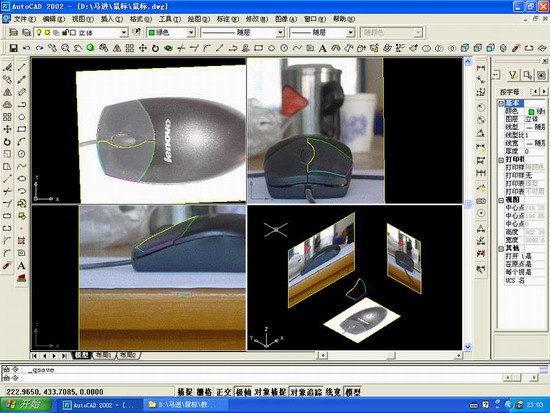Switch to the 布局2 layout tab

coord(128,355)
